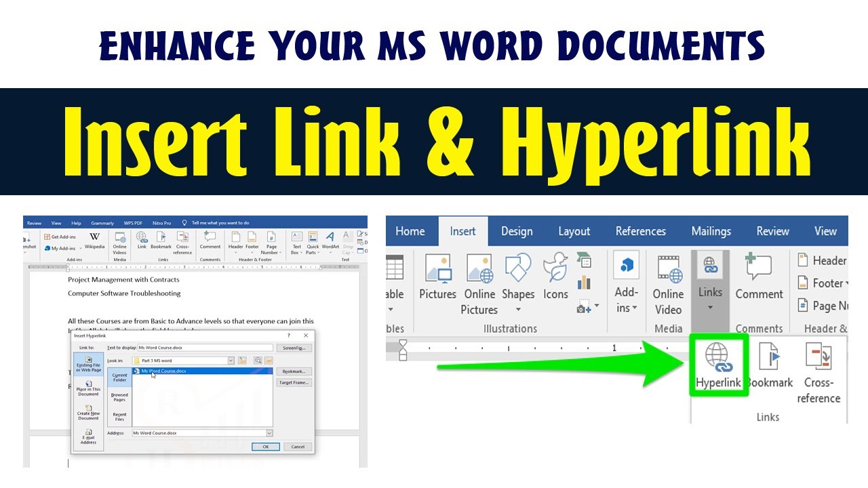Click the dialog help question mark

(289, 335)
